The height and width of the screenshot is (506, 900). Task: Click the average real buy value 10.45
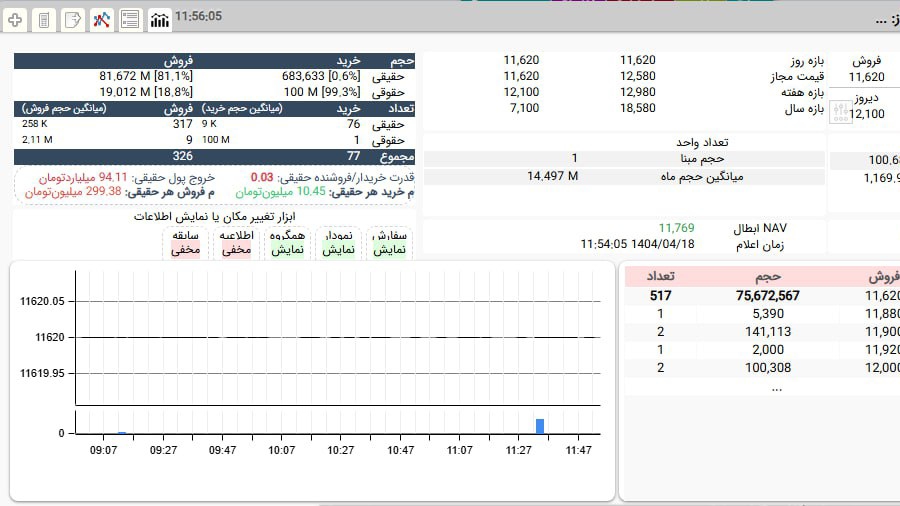311,192
